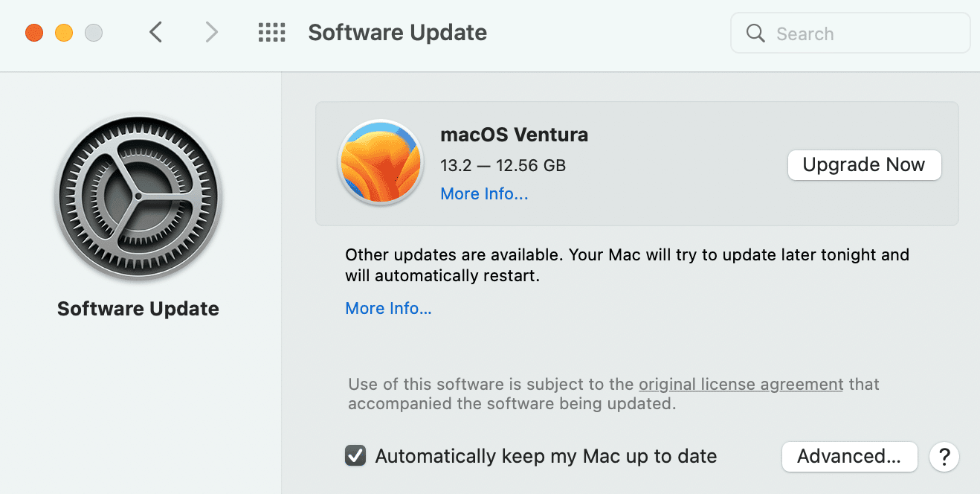Image resolution: width=980 pixels, height=494 pixels.
Task: Click the forward navigation arrow
Action: pos(211,32)
